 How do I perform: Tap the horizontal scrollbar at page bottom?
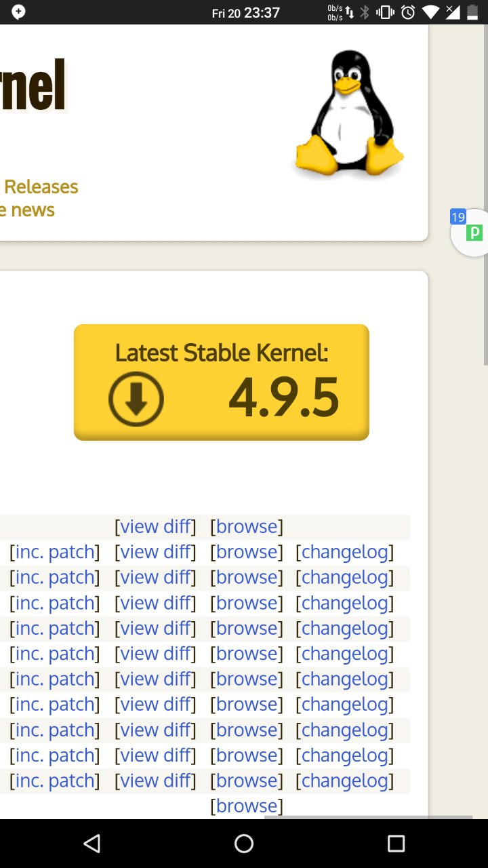click(368, 817)
